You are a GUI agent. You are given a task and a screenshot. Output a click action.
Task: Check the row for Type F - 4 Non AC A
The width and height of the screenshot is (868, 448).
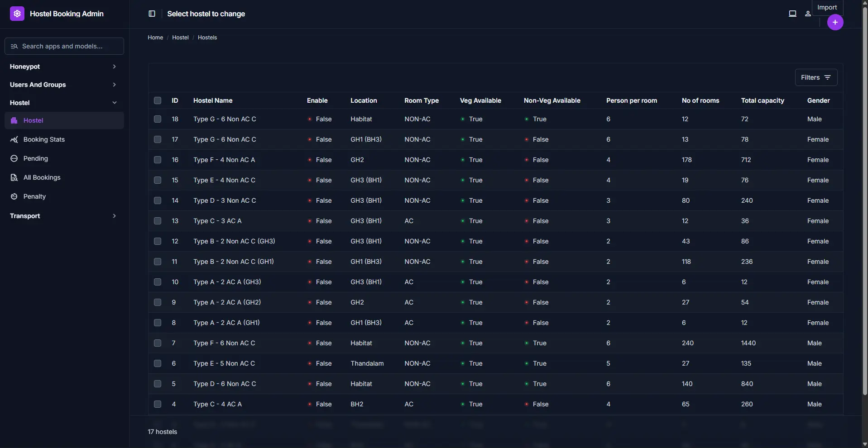[x=158, y=160]
